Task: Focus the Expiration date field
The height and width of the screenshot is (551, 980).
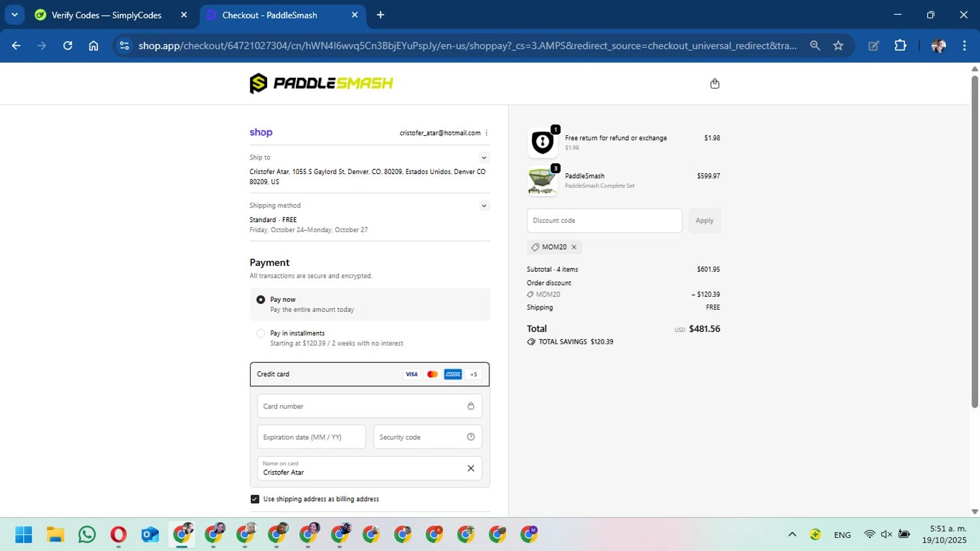Action: [312, 437]
